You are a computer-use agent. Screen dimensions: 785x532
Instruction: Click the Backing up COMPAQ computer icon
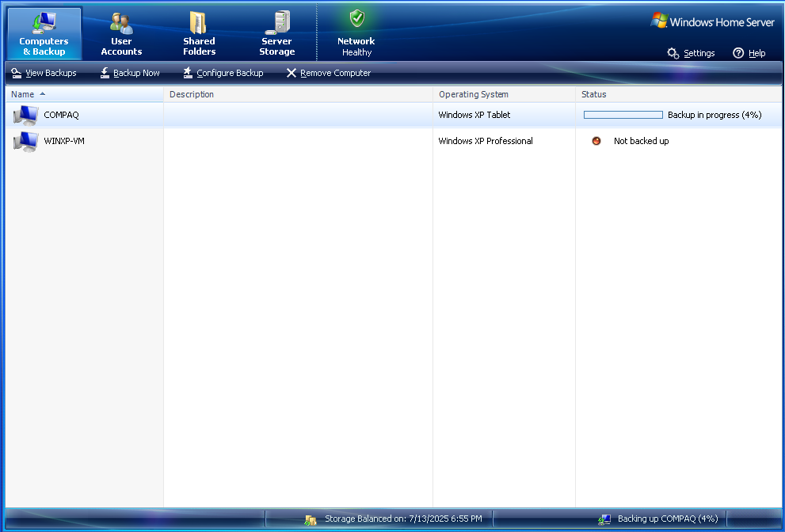pyautogui.click(x=604, y=520)
